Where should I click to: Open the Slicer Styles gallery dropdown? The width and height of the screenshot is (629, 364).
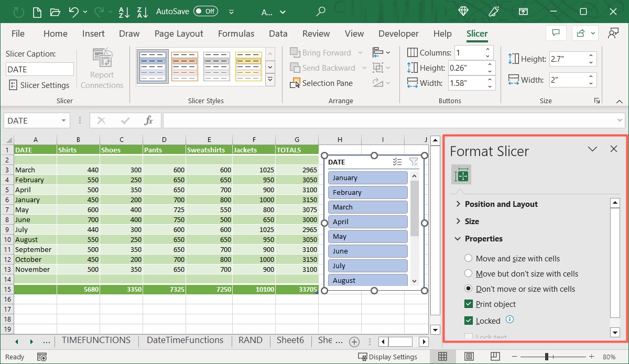(x=270, y=80)
